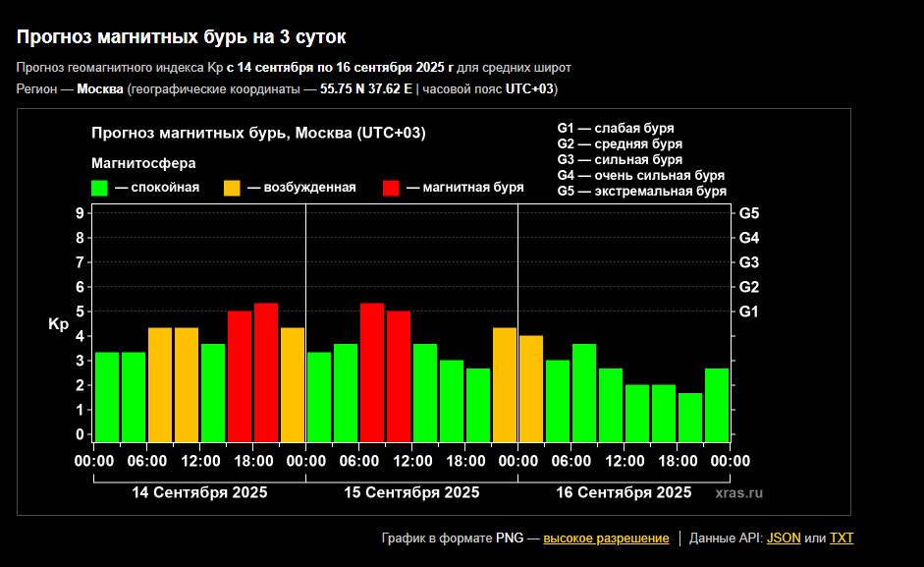Open the TXT API data link
Screen dimensions: 924x567
click(x=842, y=539)
